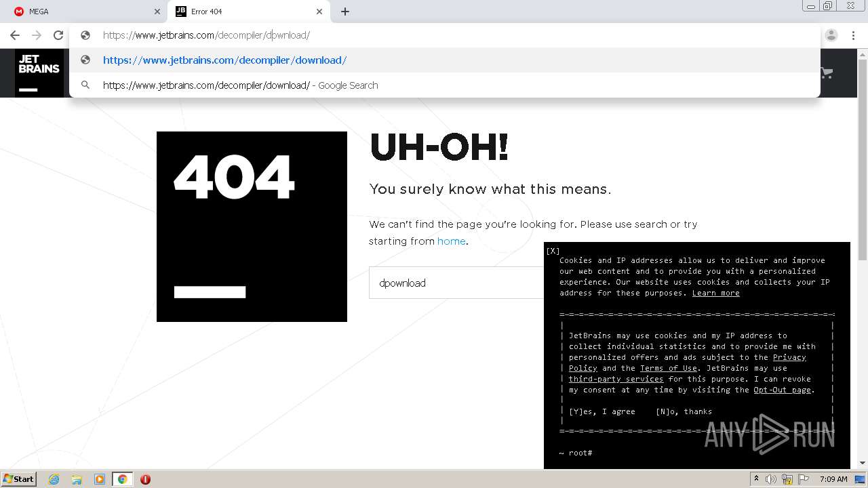Click the globe icon in the URL suggestion row
Viewport: 868px width, 488px height.
tap(85, 60)
